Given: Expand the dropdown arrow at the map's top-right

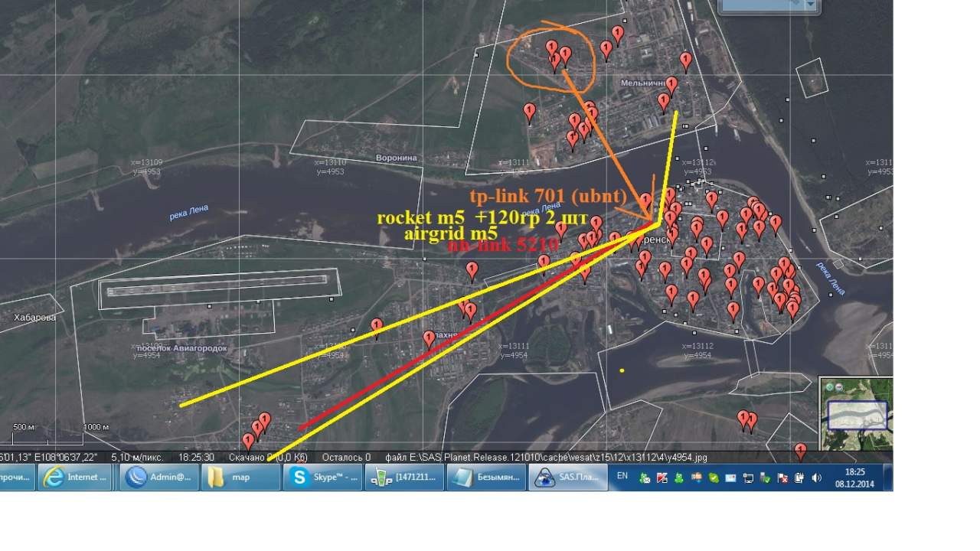Looking at the screenshot, I should 811,5.
